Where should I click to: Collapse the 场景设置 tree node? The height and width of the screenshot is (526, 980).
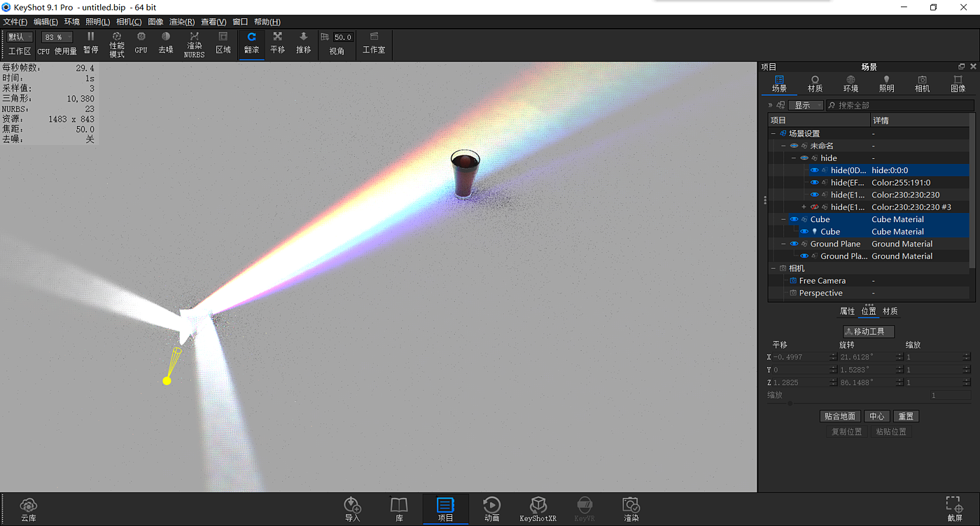773,134
